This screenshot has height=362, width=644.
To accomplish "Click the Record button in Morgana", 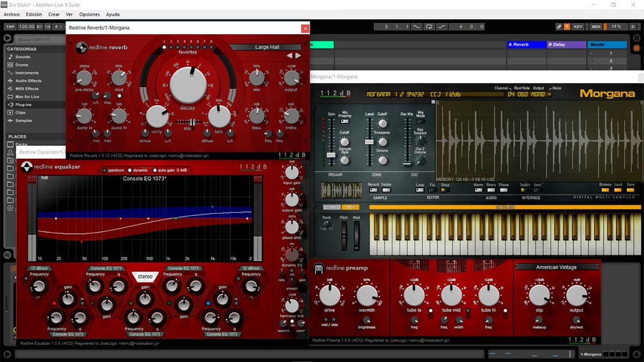I will pyautogui.click(x=373, y=190).
